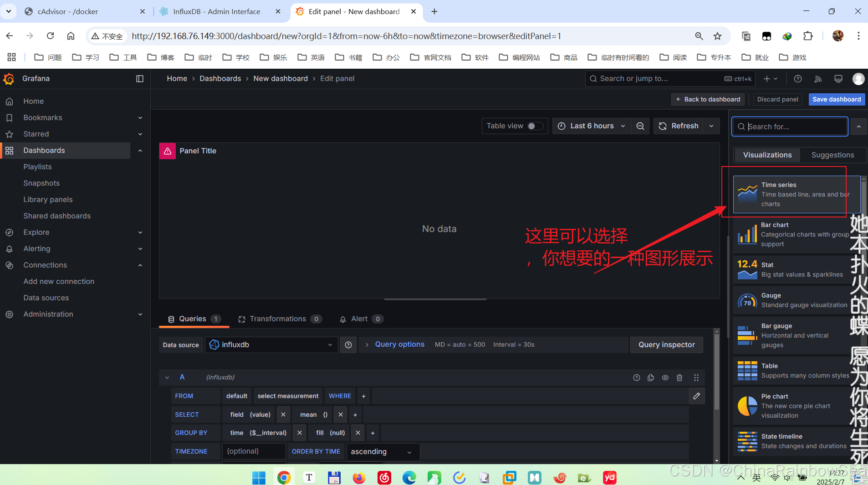Open the data source help icon
This screenshot has width=868, height=485.
pyautogui.click(x=348, y=345)
